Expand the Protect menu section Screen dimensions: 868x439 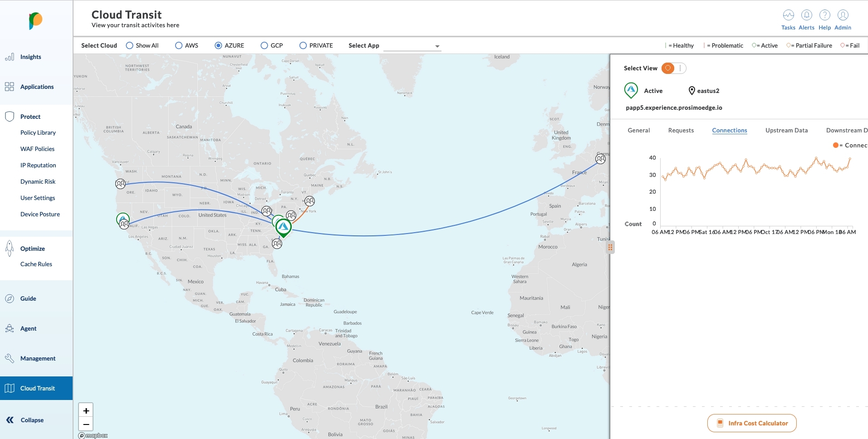coord(30,117)
